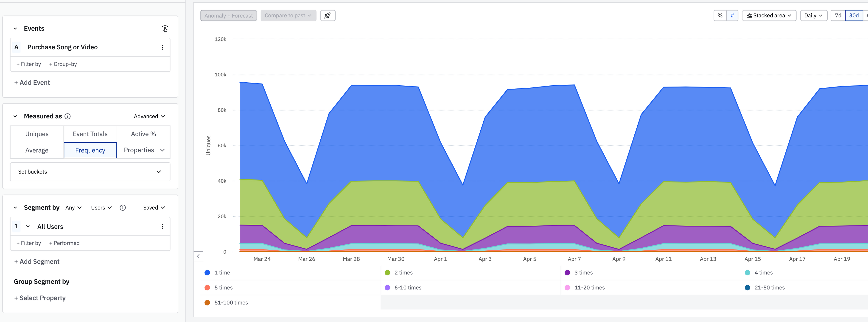Image resolution: width=868 pixels, height=322 pixels.
Task: Click the touch icon in Events header
Action: click(165, 29)
